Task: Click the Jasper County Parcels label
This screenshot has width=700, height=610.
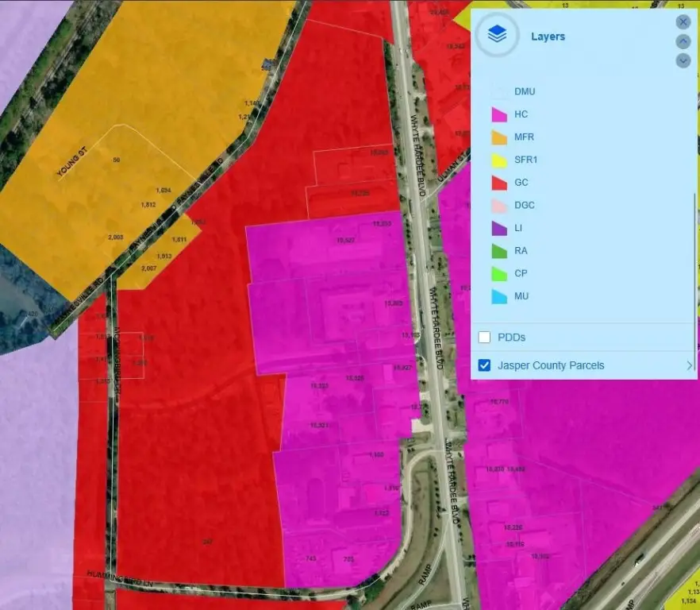Action: [551, 366]
